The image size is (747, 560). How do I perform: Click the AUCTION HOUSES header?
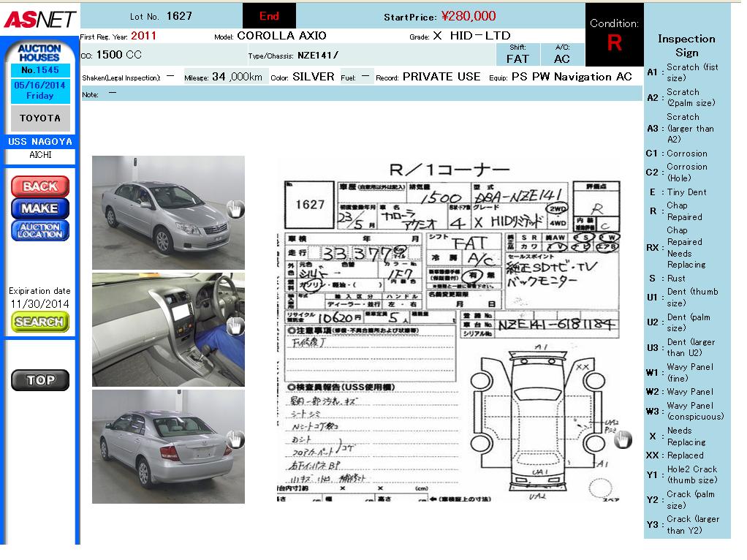click(x=39, y=53)
